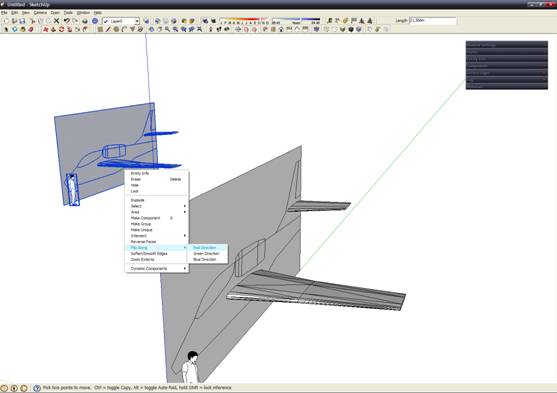
Task: Click the Length measurement input box
Action: pyautogui.click(x=433, y=21)
